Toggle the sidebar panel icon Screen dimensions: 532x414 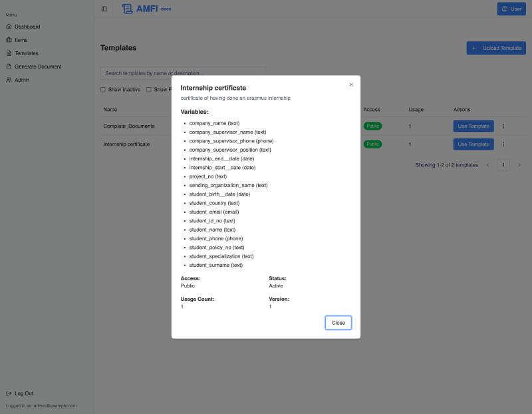click(104, 9)
